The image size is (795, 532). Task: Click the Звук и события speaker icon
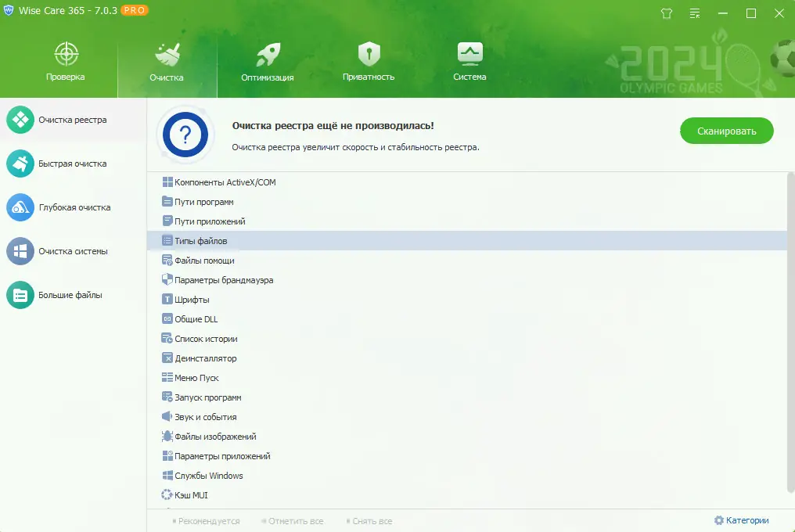click(x=167, y=416)
